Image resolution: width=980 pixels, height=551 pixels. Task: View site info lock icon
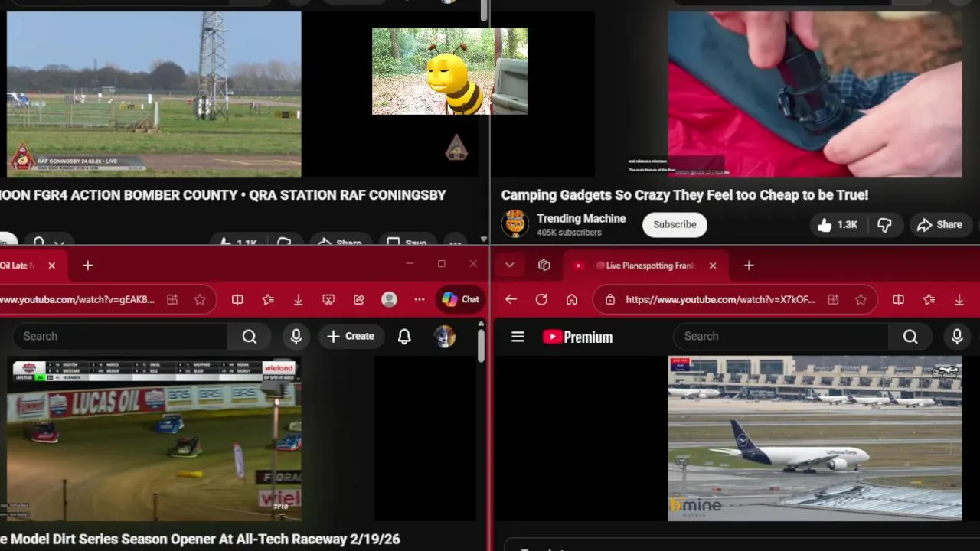pos(610,300)
